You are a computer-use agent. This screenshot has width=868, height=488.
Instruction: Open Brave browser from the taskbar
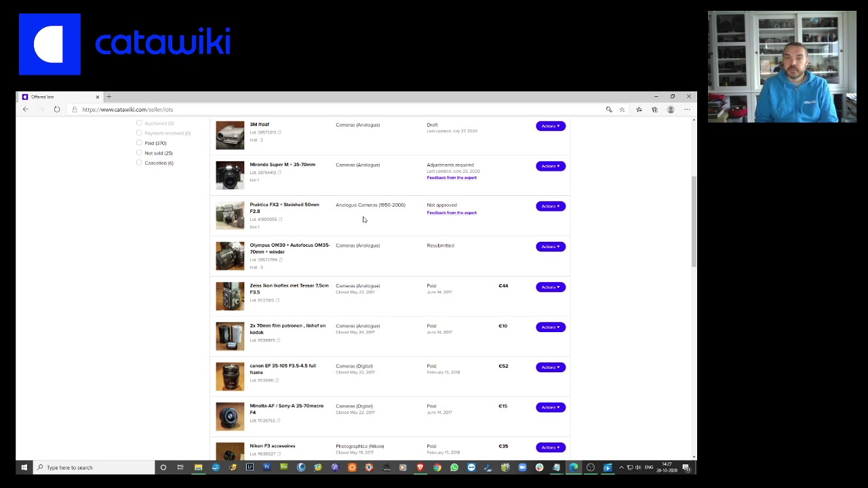click(x=420, y=467)
